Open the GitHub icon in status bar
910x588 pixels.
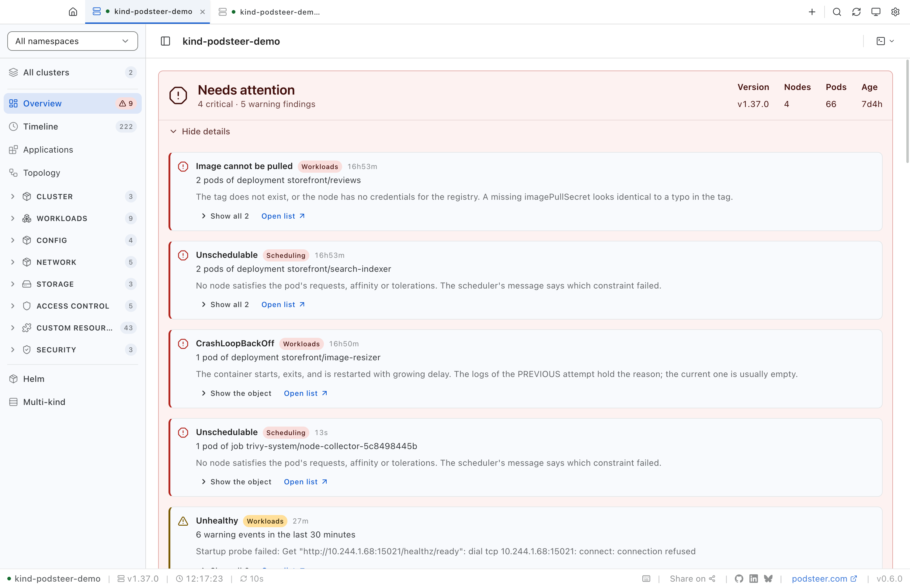[739, 579]
